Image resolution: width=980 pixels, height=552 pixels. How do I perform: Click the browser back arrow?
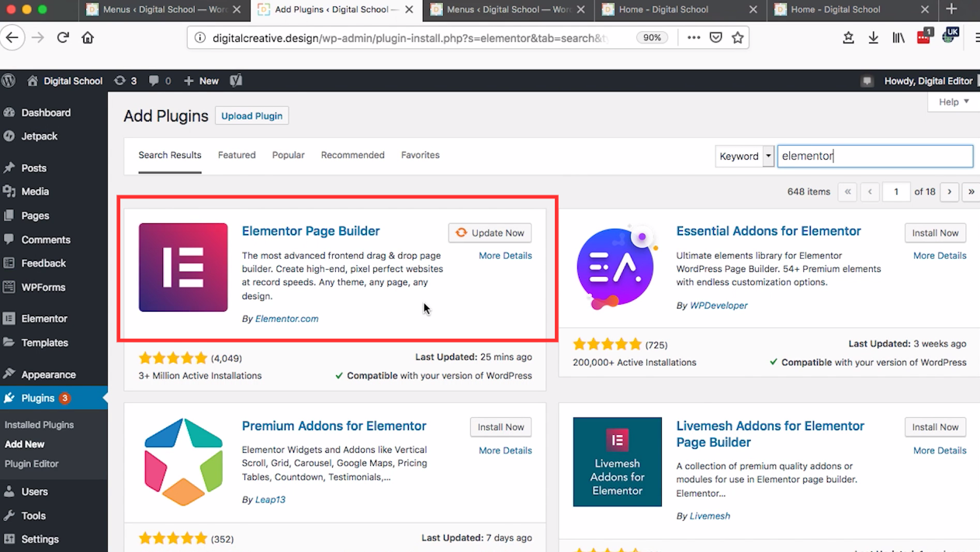(12, 37)
